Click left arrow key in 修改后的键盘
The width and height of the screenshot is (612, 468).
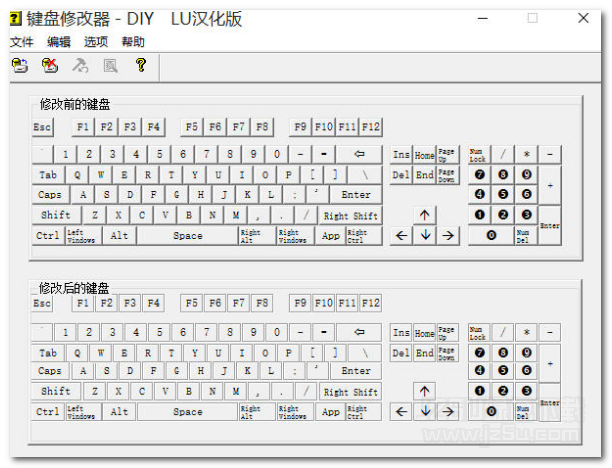coord(401,412)
